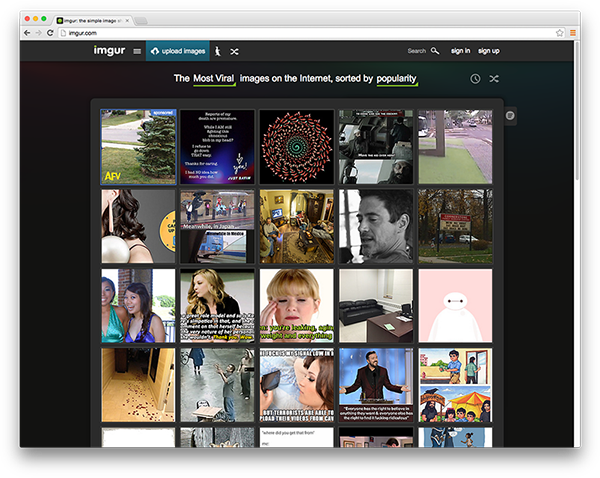
Task: Open the Meanwhile in Japan thumbnail
Action: click(x=217, y=226)
